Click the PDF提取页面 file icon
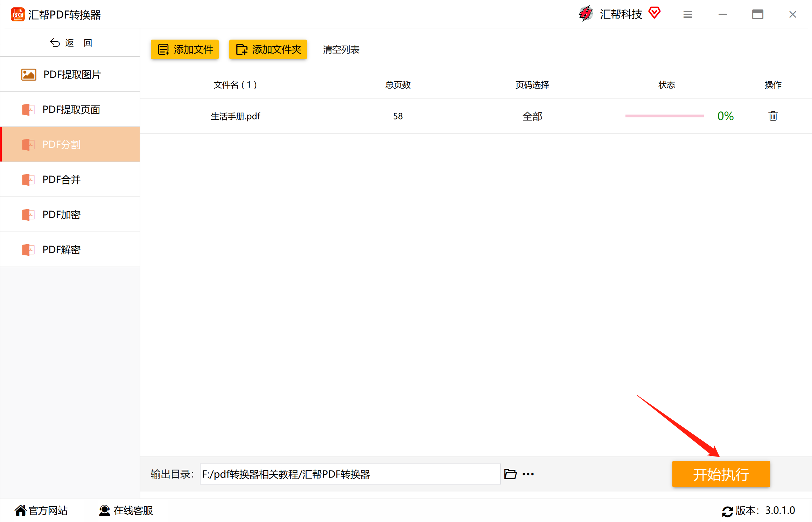812x522 pixels. pyautogui.click(x=28, y=110)
